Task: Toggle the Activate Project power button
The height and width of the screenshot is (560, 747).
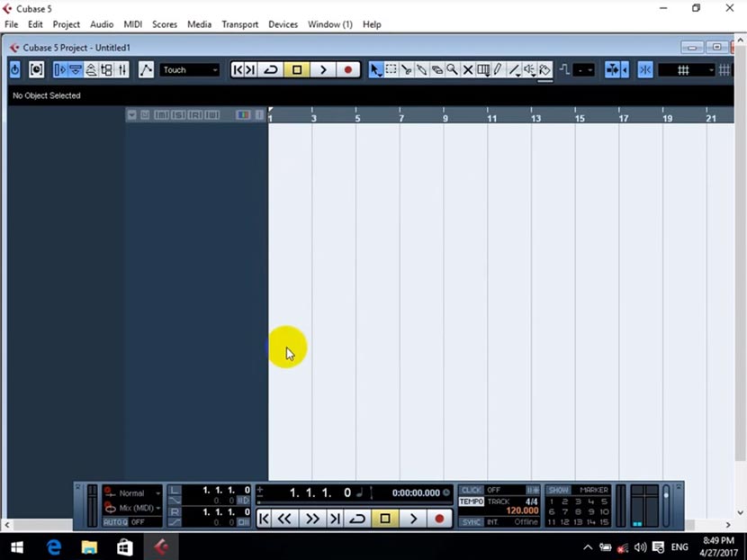Action: (x=14, y=68)
